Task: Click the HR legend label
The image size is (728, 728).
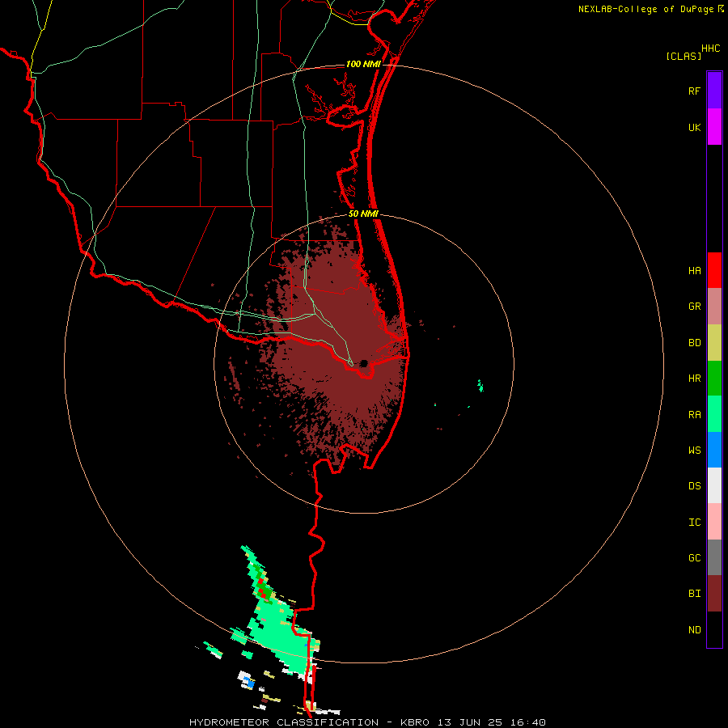Action: (694, 379)
